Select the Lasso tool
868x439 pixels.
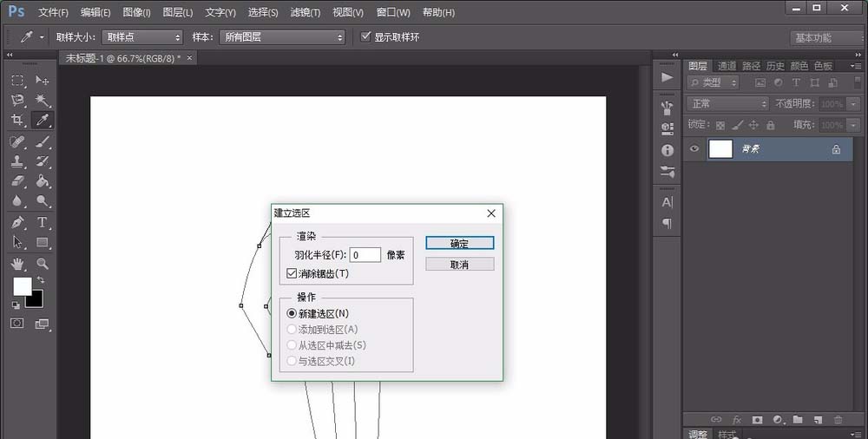[17, 100]
